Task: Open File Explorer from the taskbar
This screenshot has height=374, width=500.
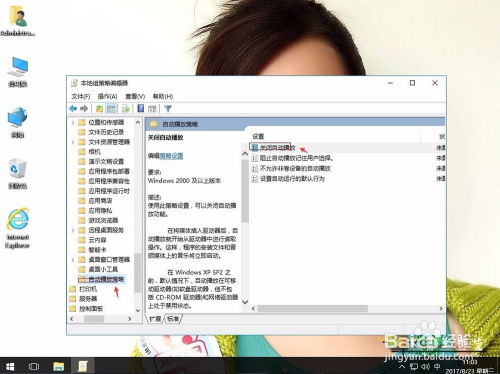Action: coord(59,366)
